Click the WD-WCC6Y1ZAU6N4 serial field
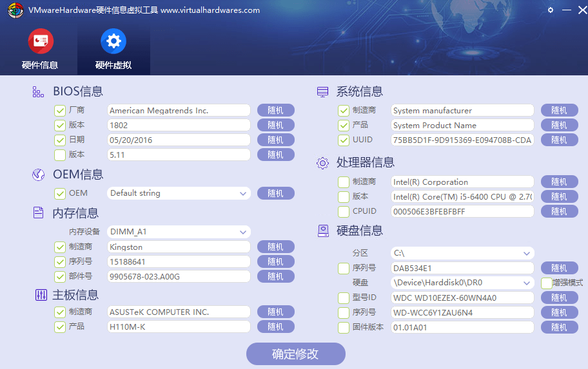This screenshot has width=588, height=369. point(462,312)
